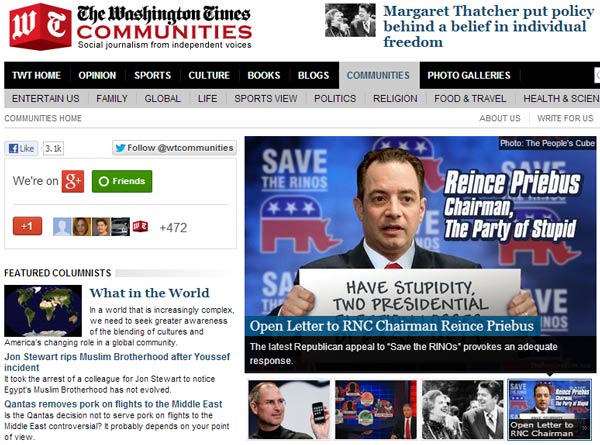Open What in the World column
This screenshot has width=600, height=445.
point(149,293)
